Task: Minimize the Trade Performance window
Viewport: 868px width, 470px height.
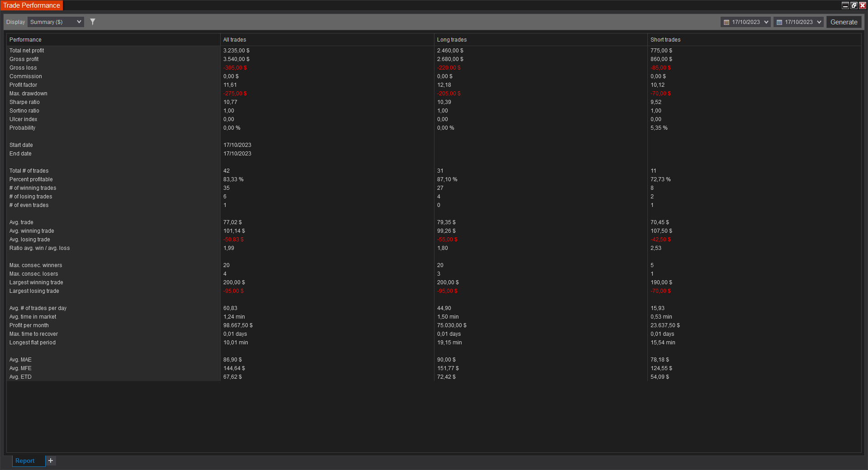Action: click(845, 5)
